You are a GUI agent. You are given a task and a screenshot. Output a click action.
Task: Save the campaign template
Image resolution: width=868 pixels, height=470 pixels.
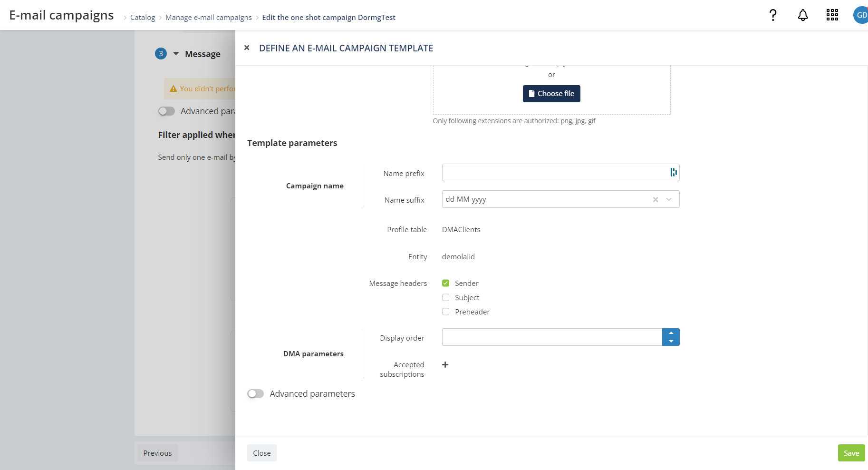[851, 453]
